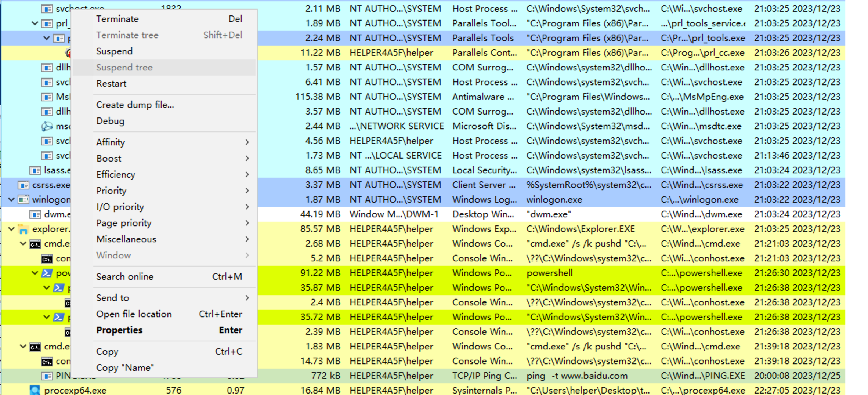Choose Open file location

[134, 314]
